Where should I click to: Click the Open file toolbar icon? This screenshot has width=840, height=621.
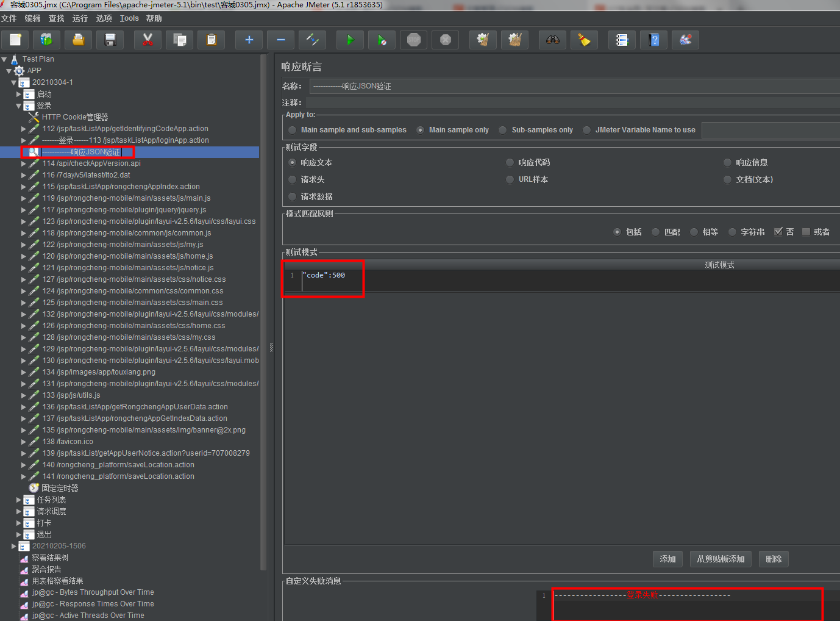[x=78, y=40]
